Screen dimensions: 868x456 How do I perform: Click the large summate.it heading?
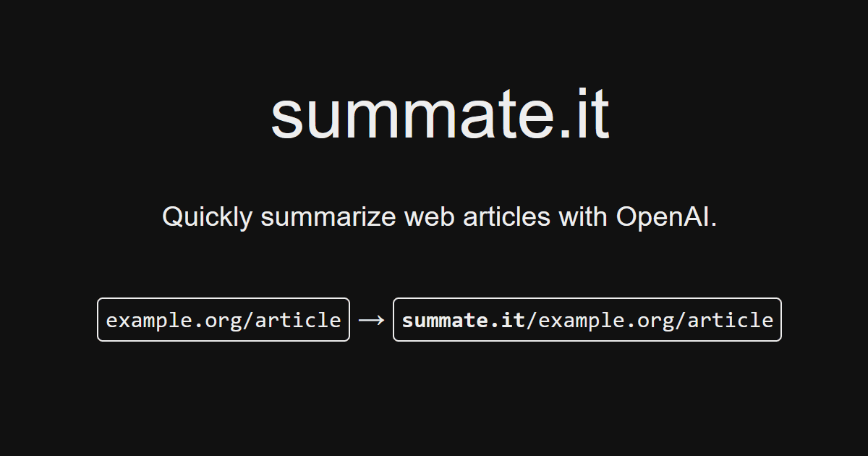pos(440,116)
